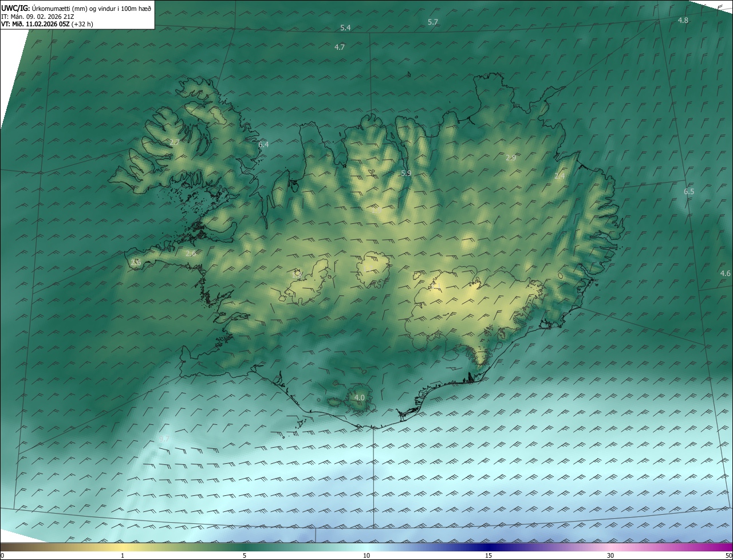Click the 1 label on the color scale
This screenshot has width=733, height=560.
pos(123,555)
